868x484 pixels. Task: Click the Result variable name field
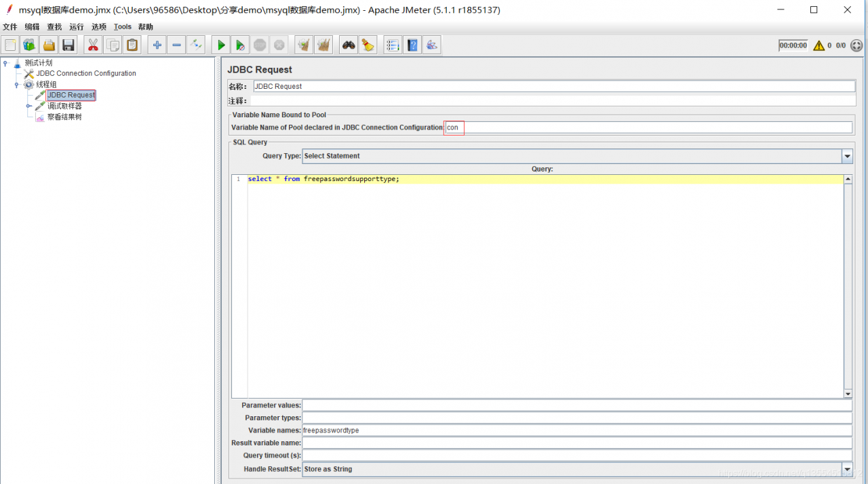click(x=577, y=443)
